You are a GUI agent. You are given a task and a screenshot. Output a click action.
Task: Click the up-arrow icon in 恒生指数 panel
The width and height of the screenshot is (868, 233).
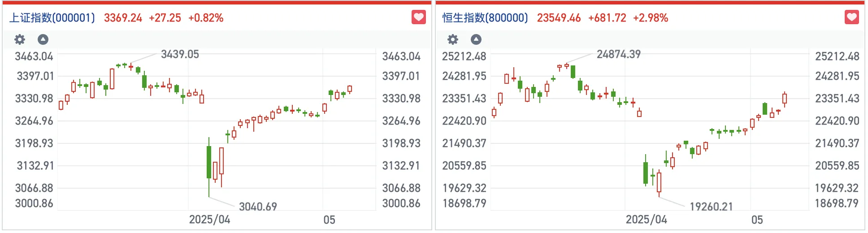pyautogui.click(x=476, y=39)
